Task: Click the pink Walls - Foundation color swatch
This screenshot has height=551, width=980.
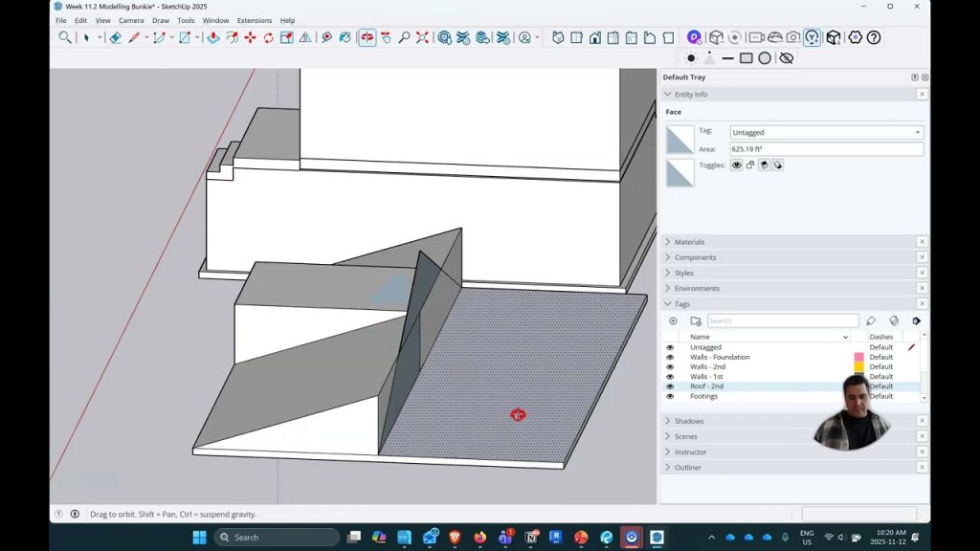Action: click(858, 358)
